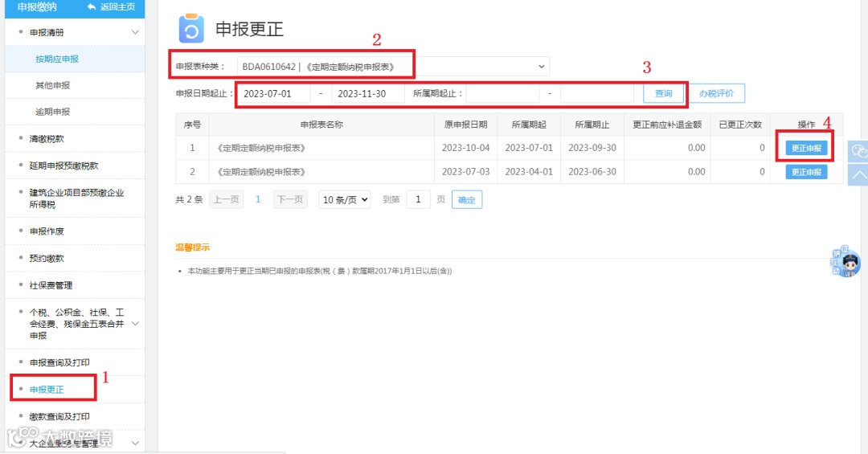
Task: Select 清缴税款 in sidebar
Action: point(47,139)
